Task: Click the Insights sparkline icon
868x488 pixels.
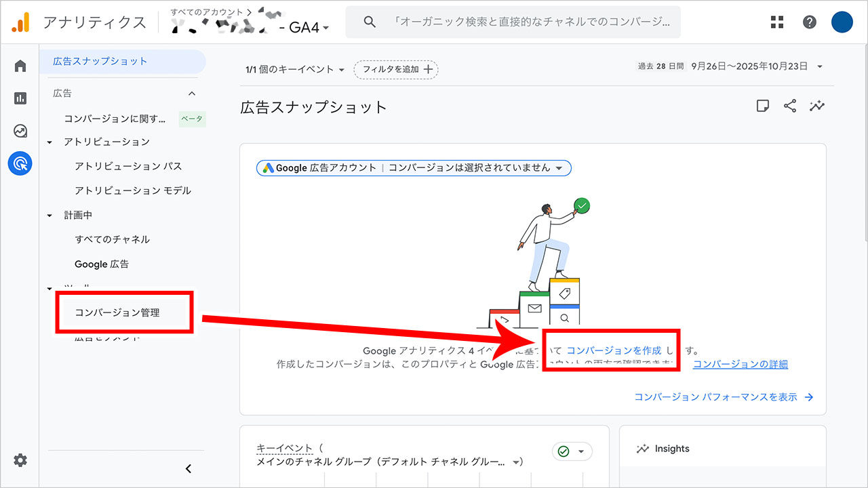Action: click(x=816, y=106)
